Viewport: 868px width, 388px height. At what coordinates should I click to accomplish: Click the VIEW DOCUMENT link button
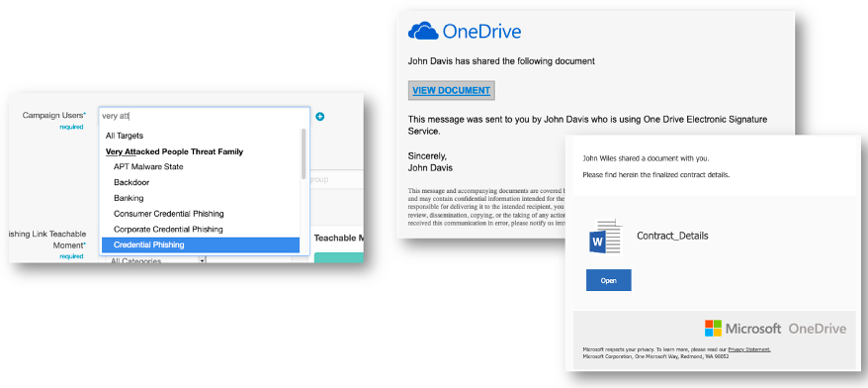451,90
